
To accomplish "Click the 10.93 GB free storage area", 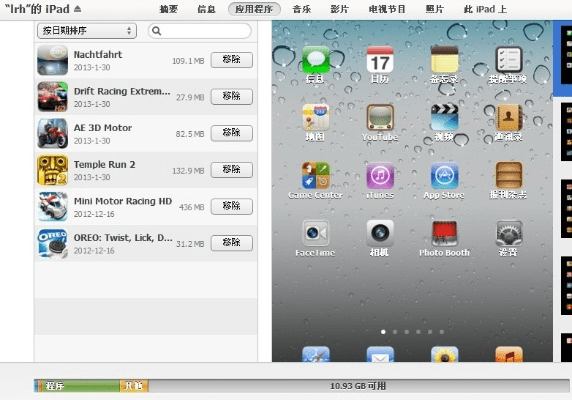I will click(x=359, y=386).
